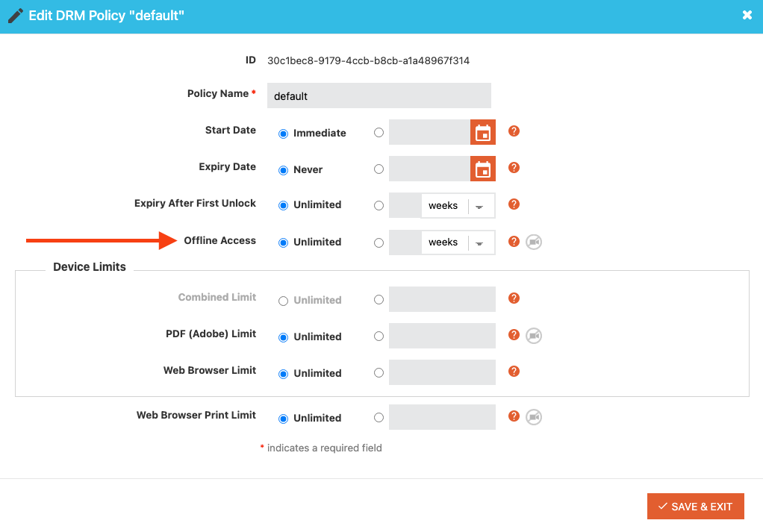Viewport: 763px width, 532px height.
Task: Show help for Start Date
Action: [514, 131]
